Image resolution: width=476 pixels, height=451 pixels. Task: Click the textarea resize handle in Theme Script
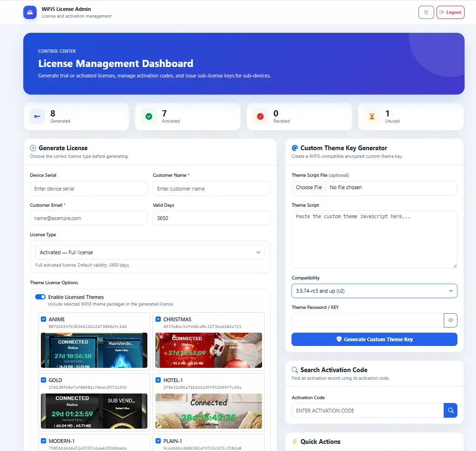click(x=455, y=266)
